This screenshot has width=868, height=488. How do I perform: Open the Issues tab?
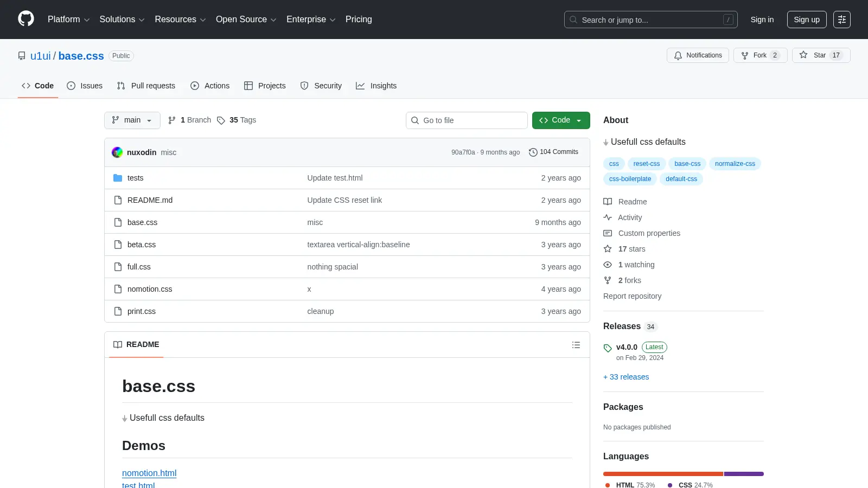click(85, 86)
